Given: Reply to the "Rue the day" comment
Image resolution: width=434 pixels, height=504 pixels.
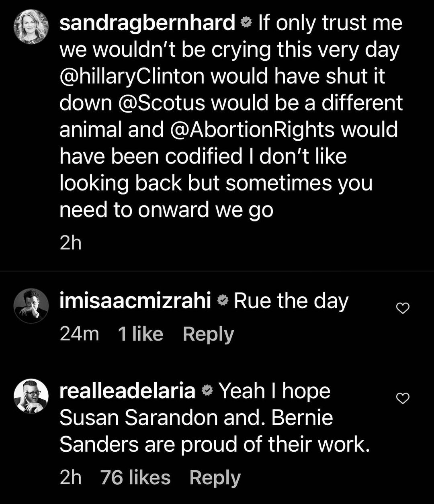Looking at the screenshot, I should tap(208, 334).
